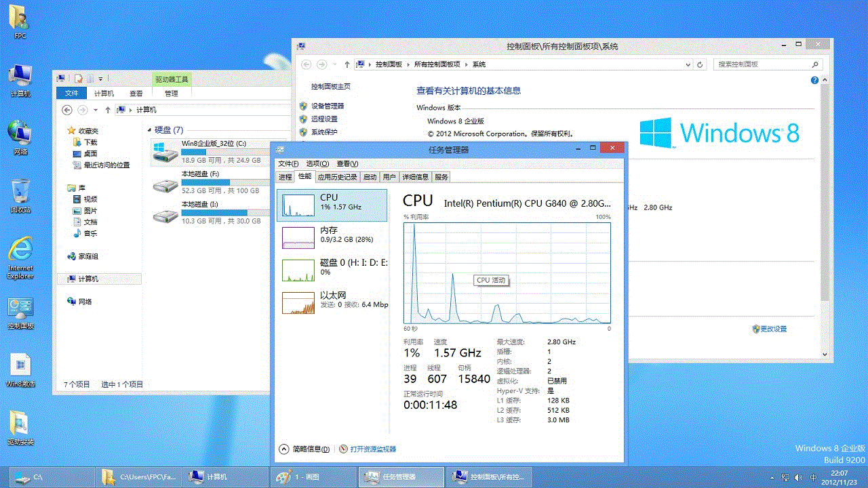Open the 查看 ribbon tab in Explorer
Screen dimensions: 868x488
(x=136, y=94)
